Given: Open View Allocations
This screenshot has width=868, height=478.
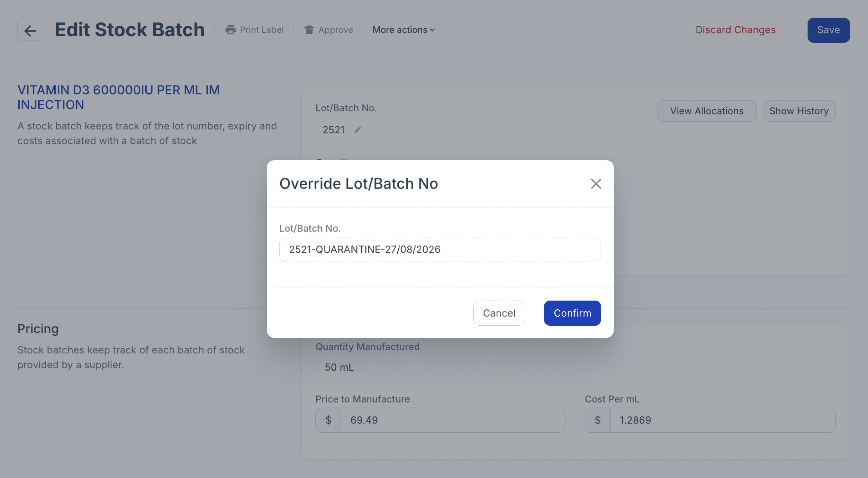Looking at the screenshot, I should tap(707, 111).
